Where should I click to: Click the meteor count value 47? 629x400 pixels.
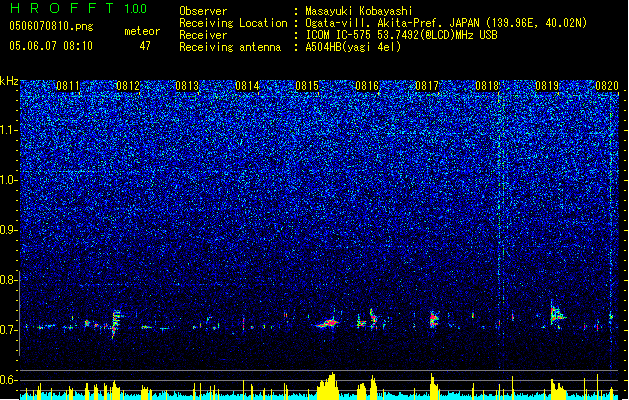(145, 46)
